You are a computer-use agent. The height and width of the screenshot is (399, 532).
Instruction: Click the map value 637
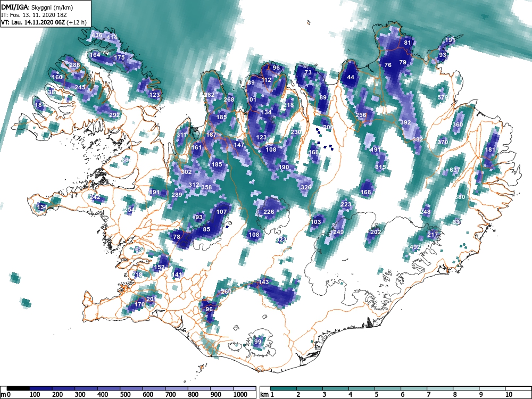coord(455,170)
